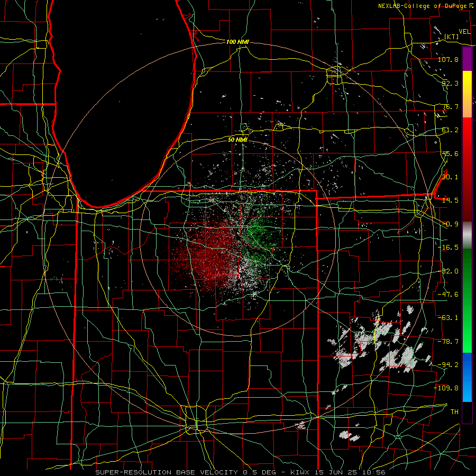This screenshot has width=476, height=476.
Task: Click the -109.8 velocity value
Action: click(x=446, y=388)
